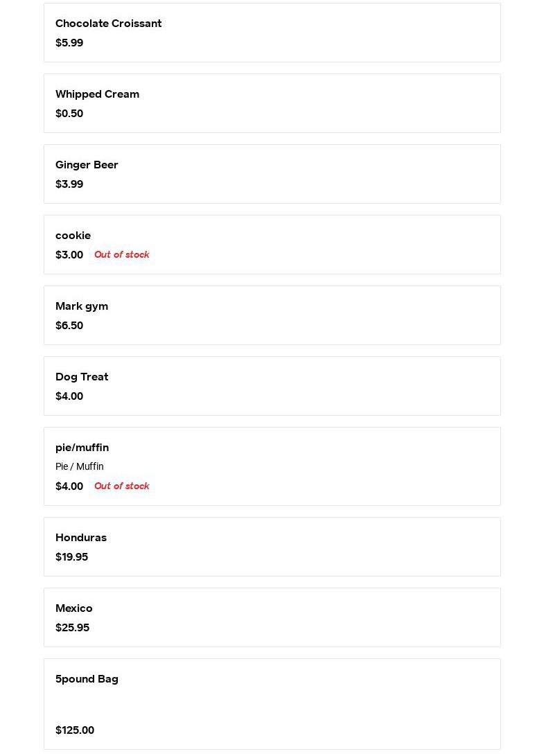
Task: Click the $3.99 Ginger Beer price
Action: pyautogui.click(x=69, y=184)
